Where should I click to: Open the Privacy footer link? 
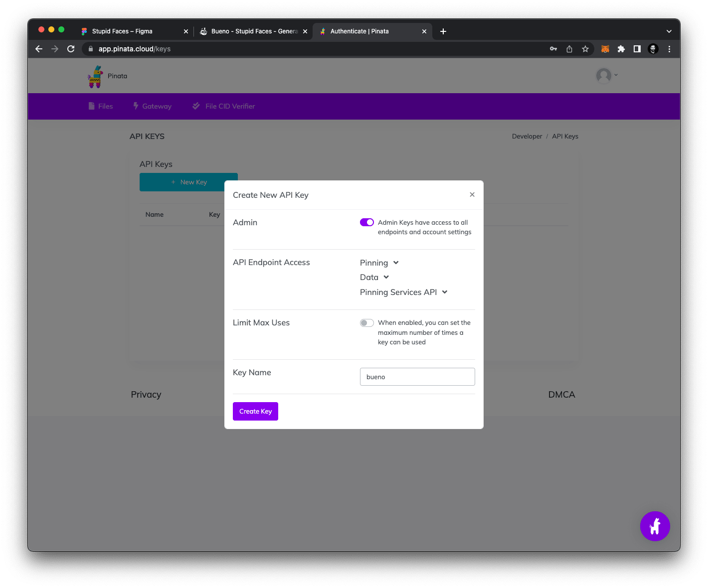coord(146,395)
